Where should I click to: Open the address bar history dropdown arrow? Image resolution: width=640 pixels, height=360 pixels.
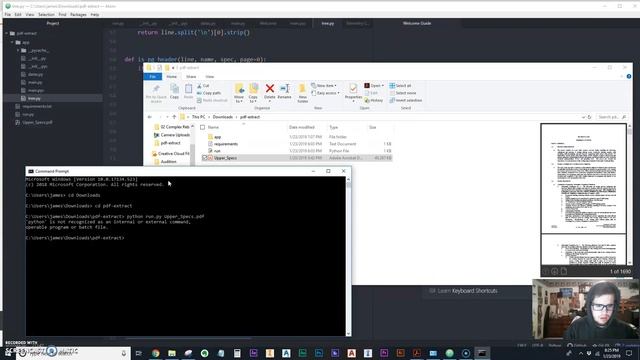click(583, 117)
